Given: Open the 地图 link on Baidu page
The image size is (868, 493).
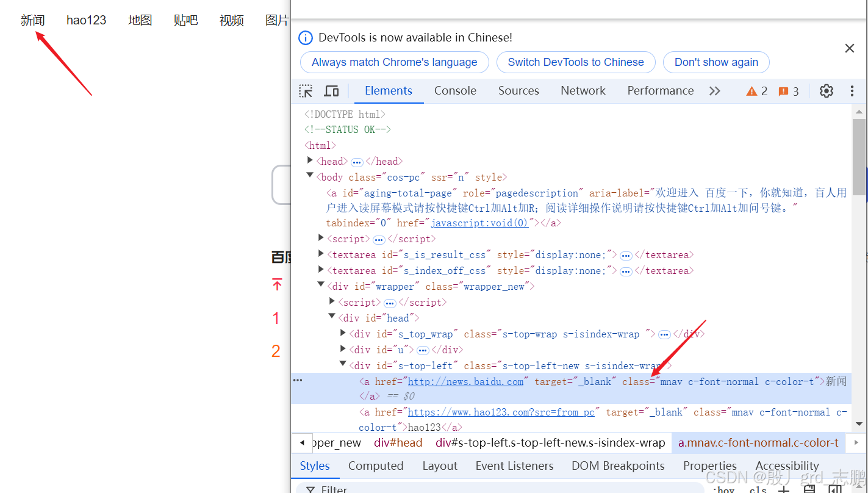Looking at the screenshot, I should pyautogui.click(x=140, y=21).
